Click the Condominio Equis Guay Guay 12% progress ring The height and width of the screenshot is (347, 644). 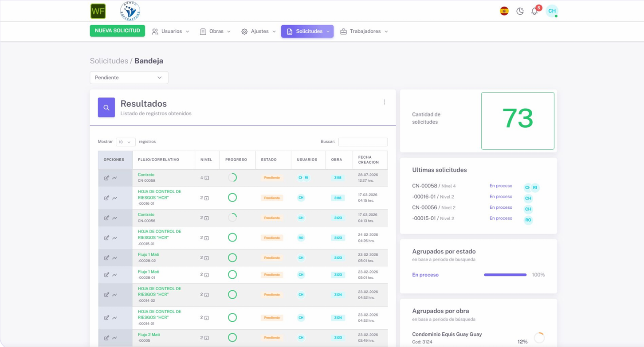coord(539,338)
